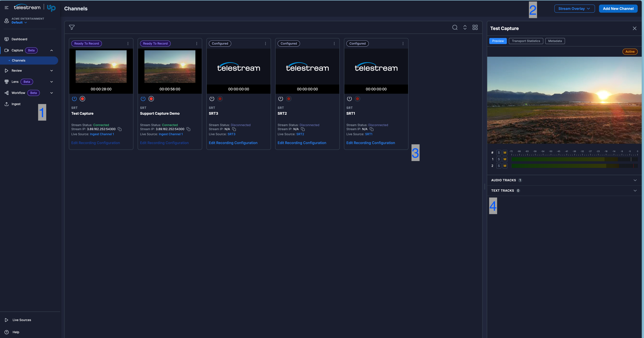
Task: Power on the SRT3 channel
Action: tap(212, 99)
